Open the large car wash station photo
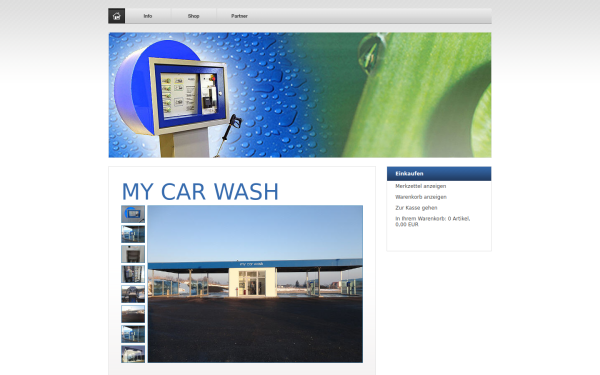The width and height of the screenshot is (600, 375). pos(255,284)
